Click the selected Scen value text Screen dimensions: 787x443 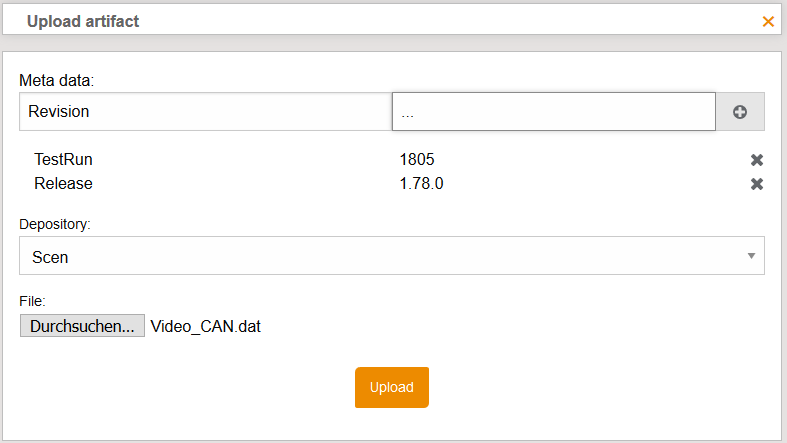[x=50, y=257]
